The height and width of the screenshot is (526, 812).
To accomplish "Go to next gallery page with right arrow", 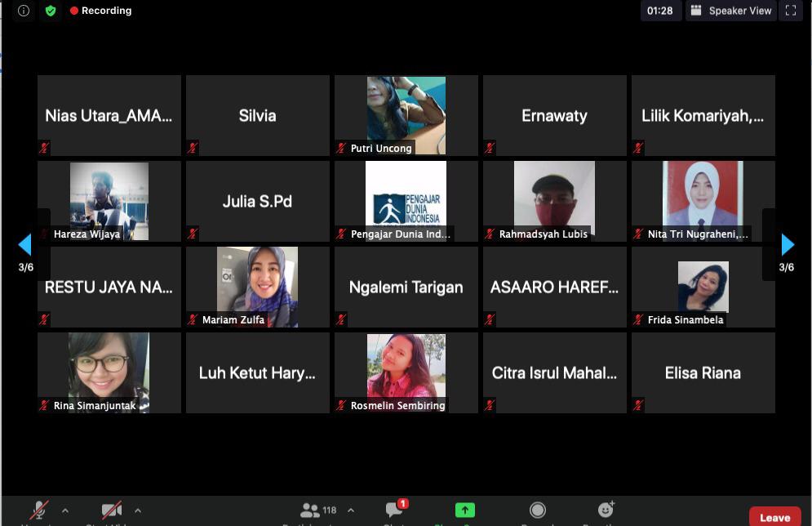I will [x=787, y=244].
